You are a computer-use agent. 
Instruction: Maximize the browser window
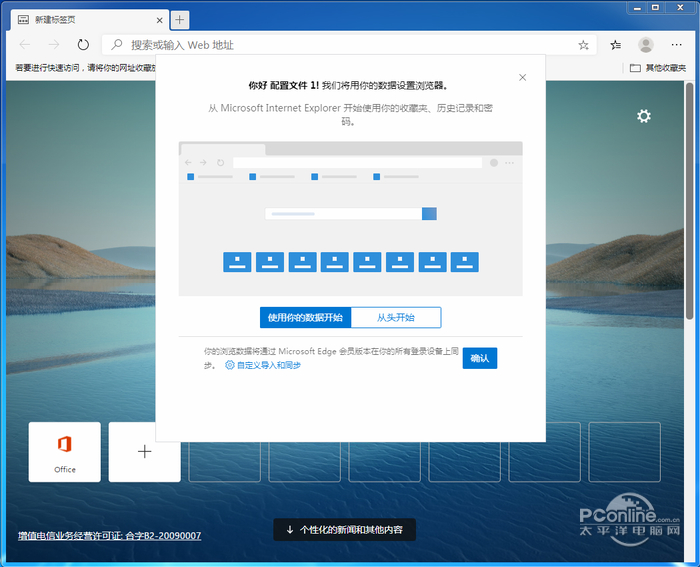[655, 8]
